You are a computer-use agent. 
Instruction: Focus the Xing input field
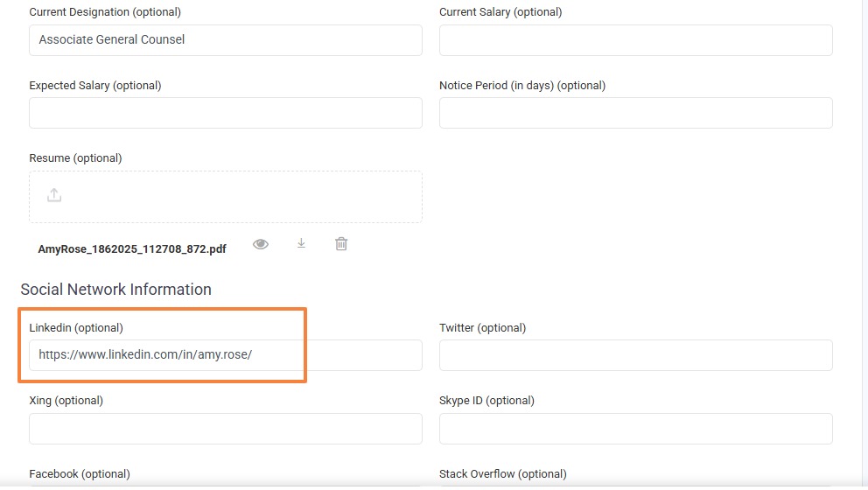click(x=226, y=429)
